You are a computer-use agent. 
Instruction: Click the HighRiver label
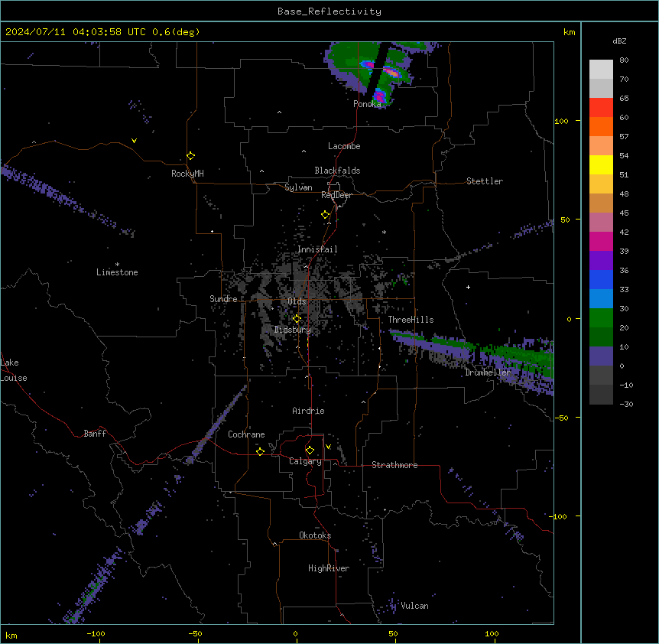329,568
